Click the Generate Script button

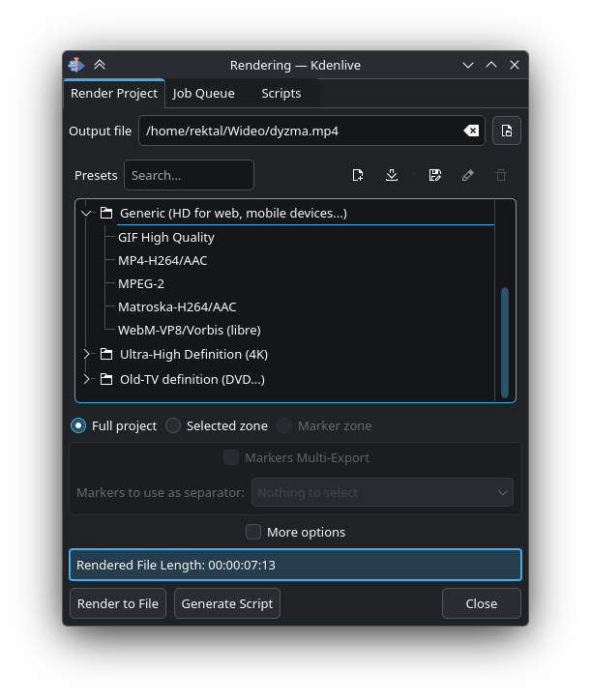click(x=227, y=603)
